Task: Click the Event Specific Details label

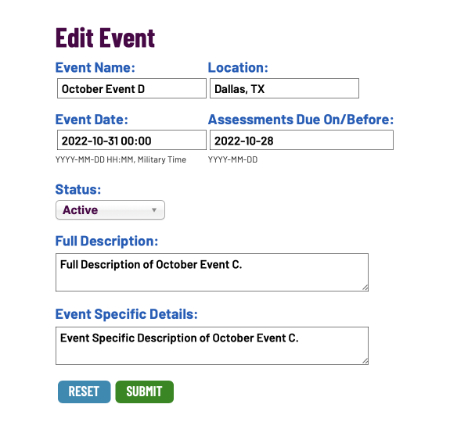Action: coord(126,314)
